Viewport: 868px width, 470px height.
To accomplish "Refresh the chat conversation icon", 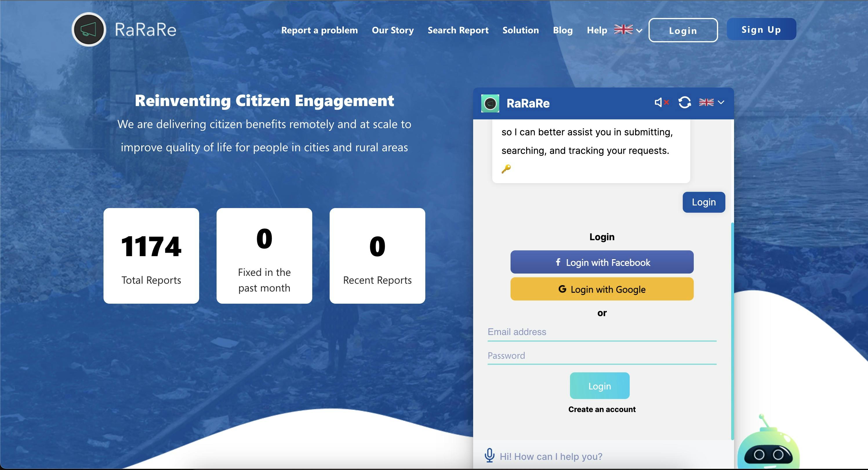I will 685,102.
